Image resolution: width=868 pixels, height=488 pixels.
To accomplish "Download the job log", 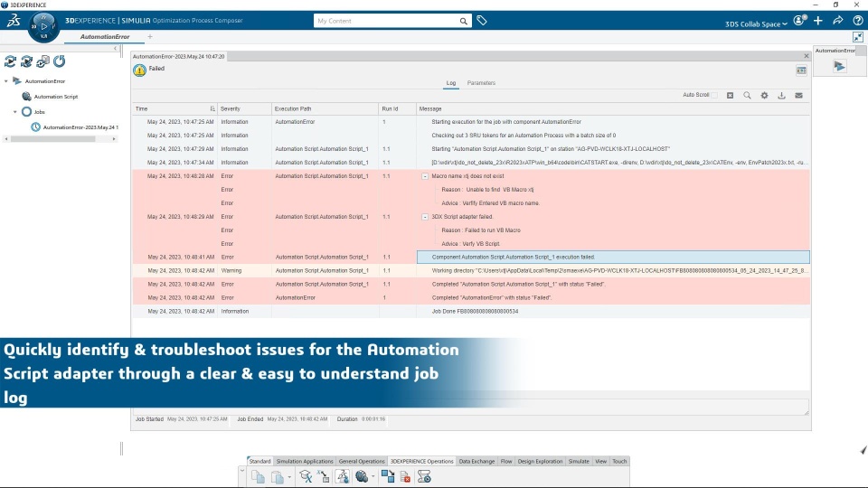I will 781,95.
